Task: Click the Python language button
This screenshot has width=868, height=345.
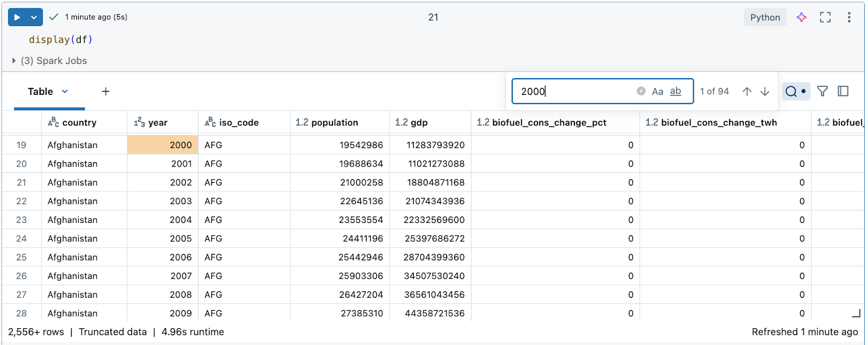Action: pos(765,17)
